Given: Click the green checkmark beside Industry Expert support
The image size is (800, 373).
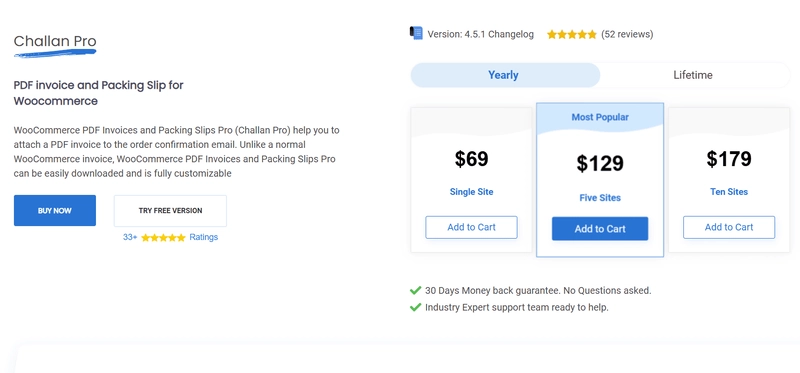Looking at the screenshot, I should pyautogui.click(x=415, y=307).
